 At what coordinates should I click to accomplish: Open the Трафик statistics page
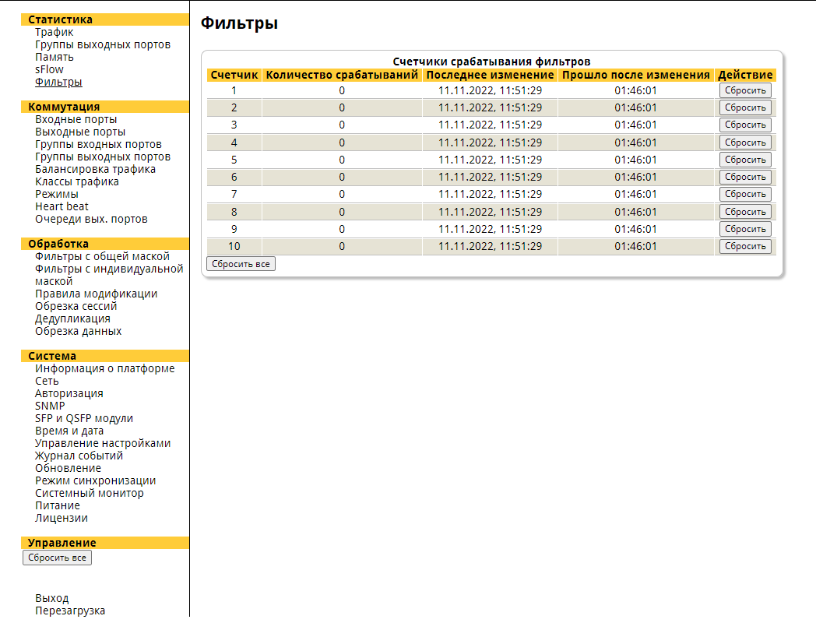pyautogui.click(x=55, y=32)
